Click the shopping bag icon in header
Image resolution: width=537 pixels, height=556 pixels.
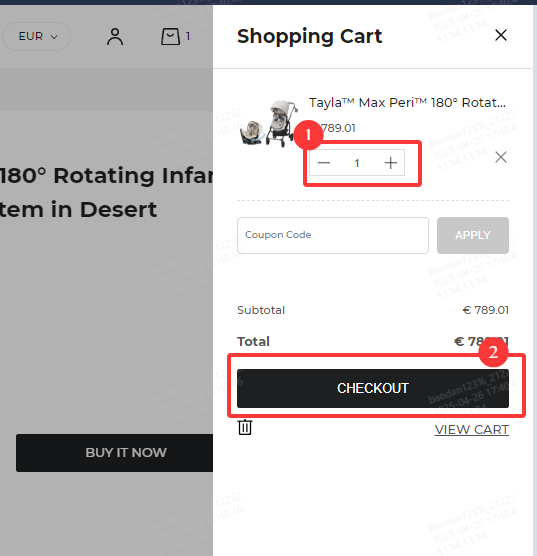point(170,37)
